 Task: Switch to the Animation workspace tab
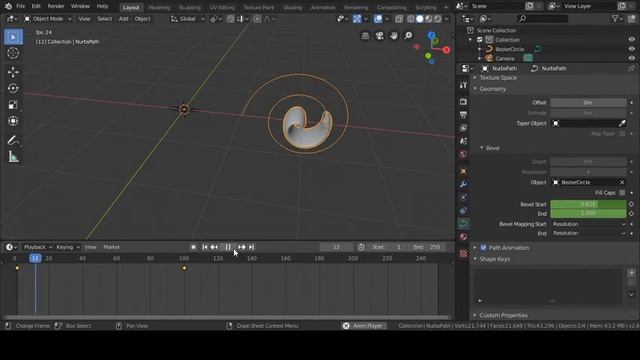click(323, 7)
